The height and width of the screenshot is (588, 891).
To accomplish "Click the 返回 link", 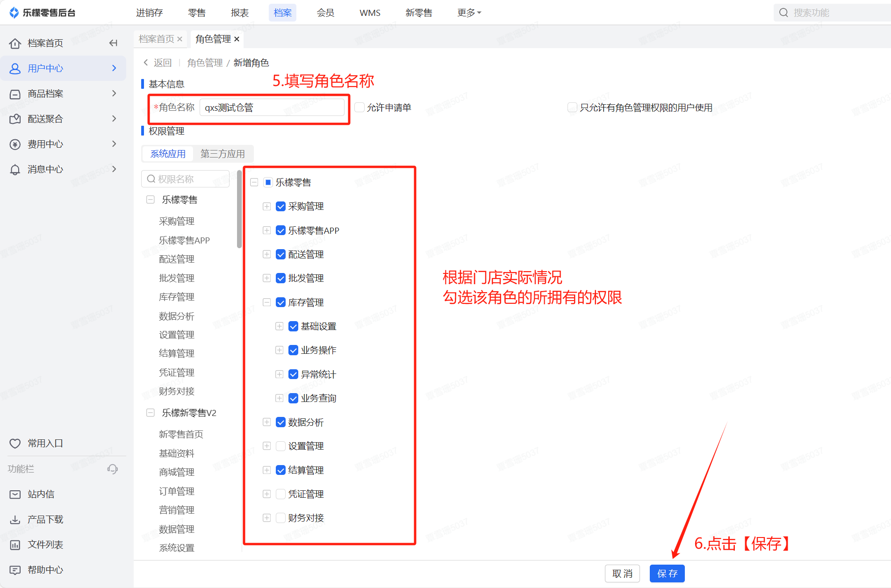I will coord(163,63).
